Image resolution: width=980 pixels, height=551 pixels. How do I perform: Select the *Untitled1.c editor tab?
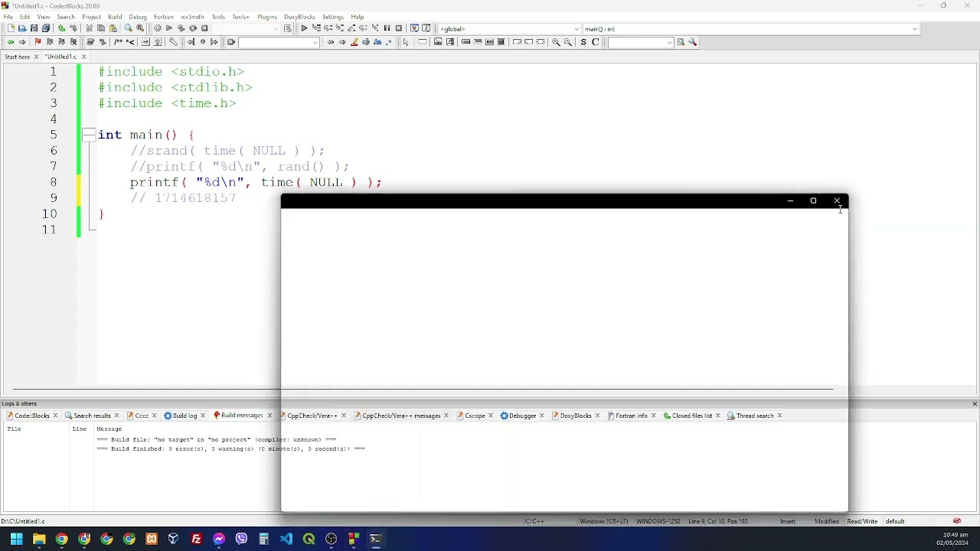[x=60, y=57]
